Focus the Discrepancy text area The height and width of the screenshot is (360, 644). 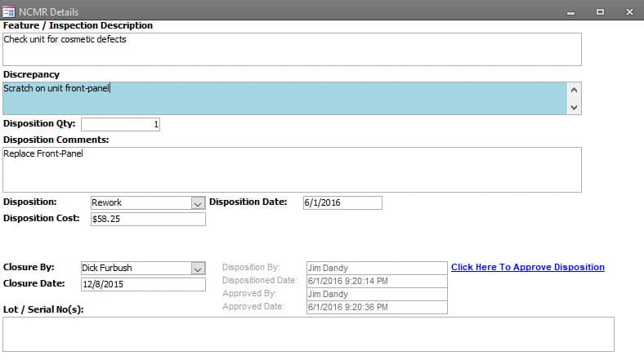[285, 99]
